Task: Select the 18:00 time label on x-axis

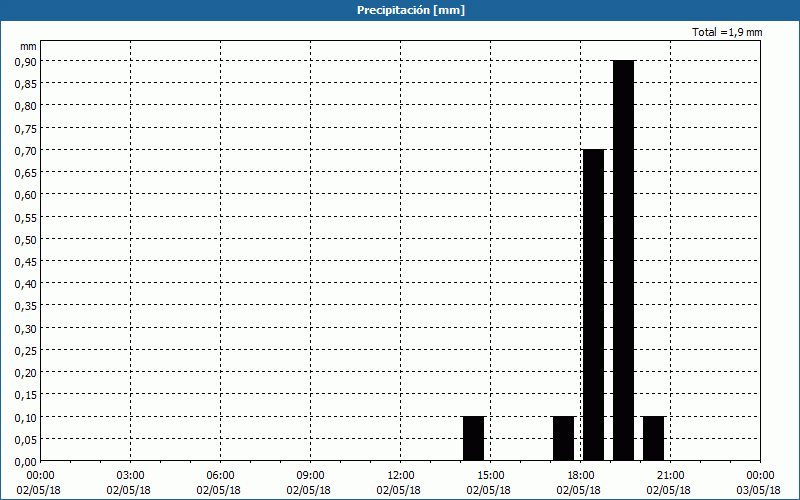Action: (x=581, y=476)
